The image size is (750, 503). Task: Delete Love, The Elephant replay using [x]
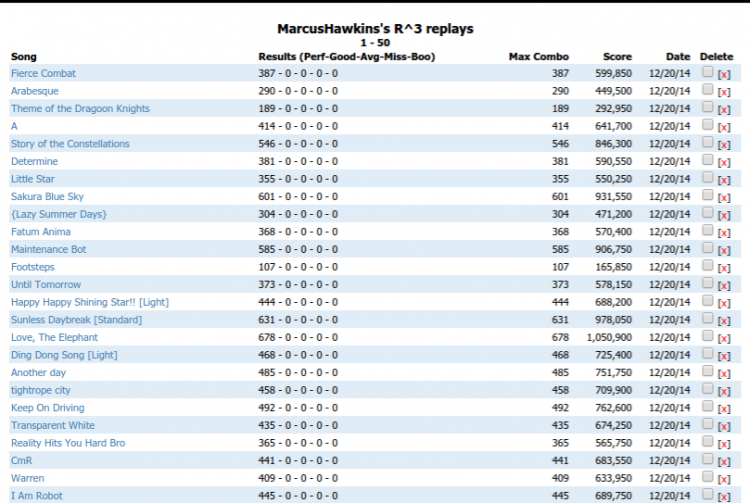[x=724, y=338]
